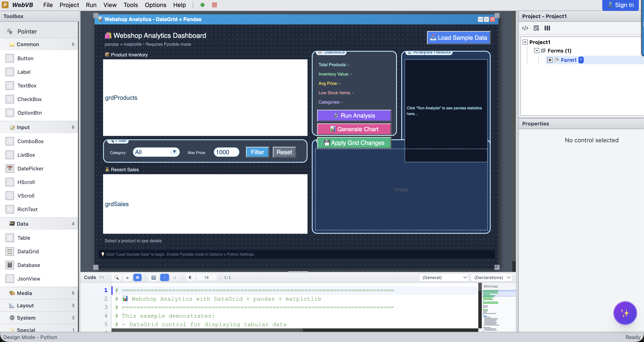644x342 pixels.
Task: Click the Generate Chart button
Action: coord(354,129)
